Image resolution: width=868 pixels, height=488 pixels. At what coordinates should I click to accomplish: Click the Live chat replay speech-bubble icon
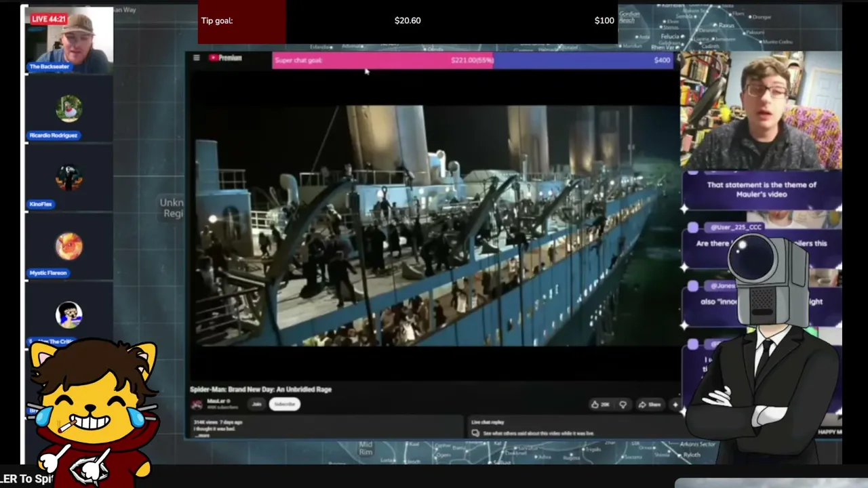475,433
